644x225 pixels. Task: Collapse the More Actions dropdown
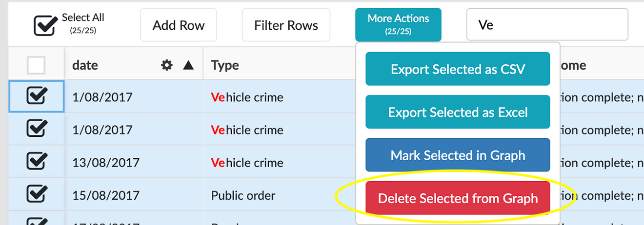point(398,24)
